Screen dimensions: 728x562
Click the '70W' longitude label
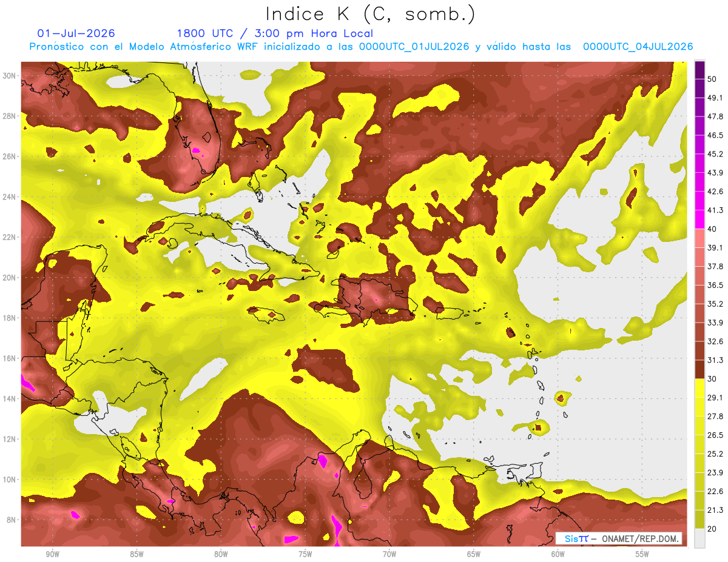click(x=389, y=555)
